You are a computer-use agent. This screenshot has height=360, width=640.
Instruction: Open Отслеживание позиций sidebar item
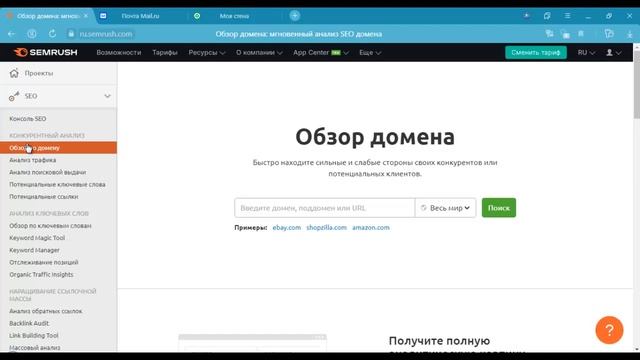click(x=44, y=262)
